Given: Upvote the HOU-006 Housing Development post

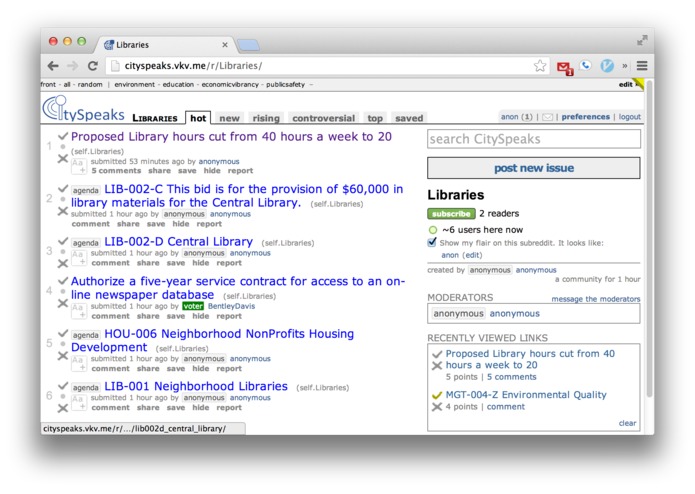Looking at the screenshot, I should pos(63,333).
